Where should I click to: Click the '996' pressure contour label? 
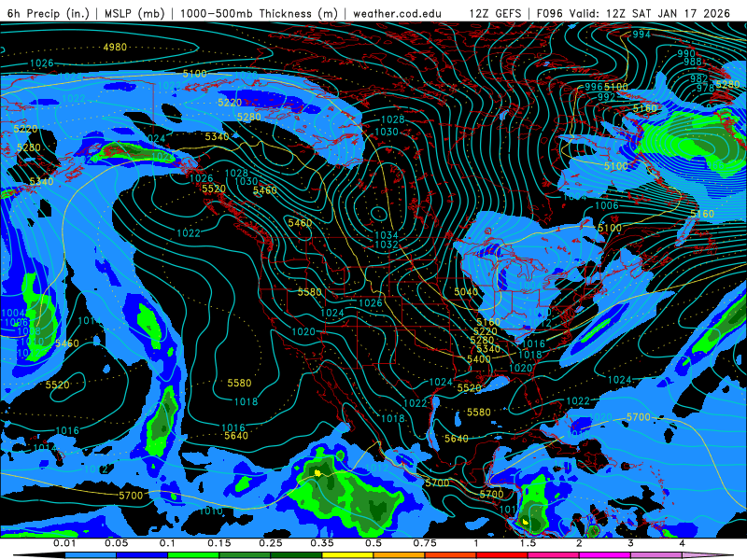pos(594,87)
